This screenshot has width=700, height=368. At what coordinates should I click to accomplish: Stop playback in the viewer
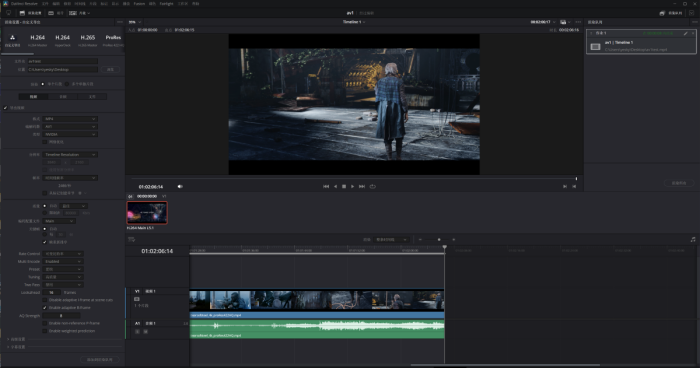tap(344, 187)
